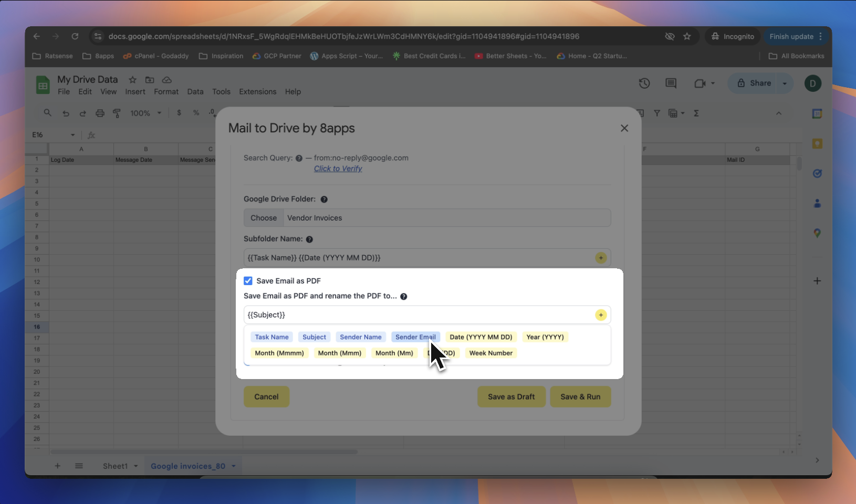This screenshot has width=856, height=504.
Task: Click the Choose folder button
Action: point(264,218)
